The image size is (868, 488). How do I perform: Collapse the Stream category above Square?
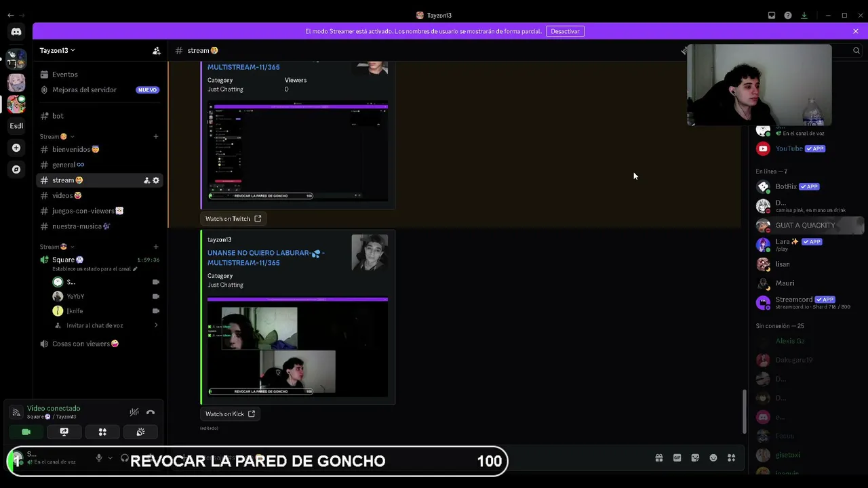pos(57,247)
